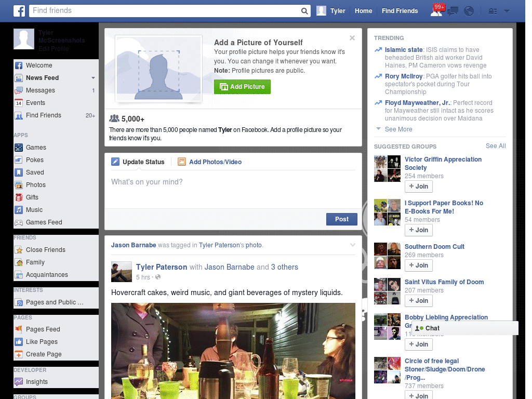Open friend requests icon with 99+ badge

click(436, 11)
